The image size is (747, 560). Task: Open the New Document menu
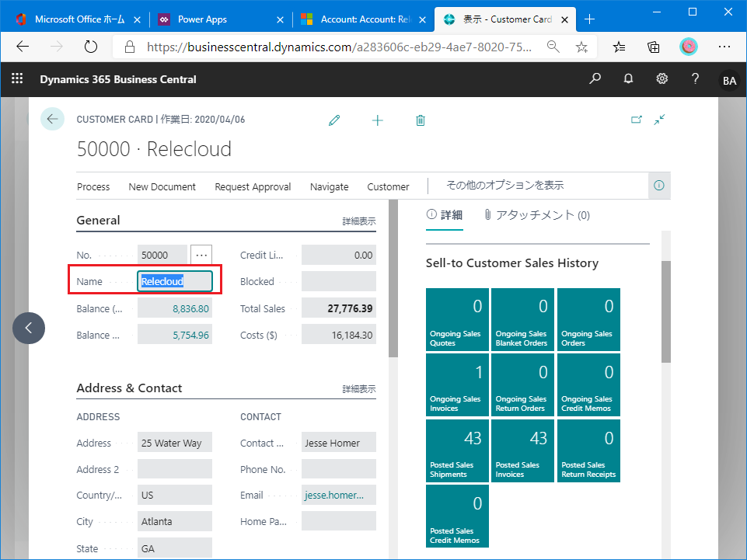tap(162, 186)
